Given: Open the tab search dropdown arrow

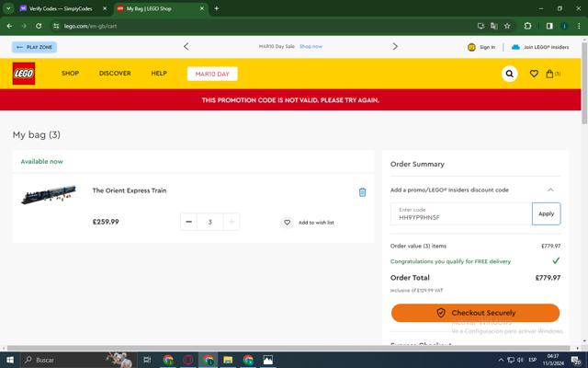Looking at the screenshot, I should [8, 8].
